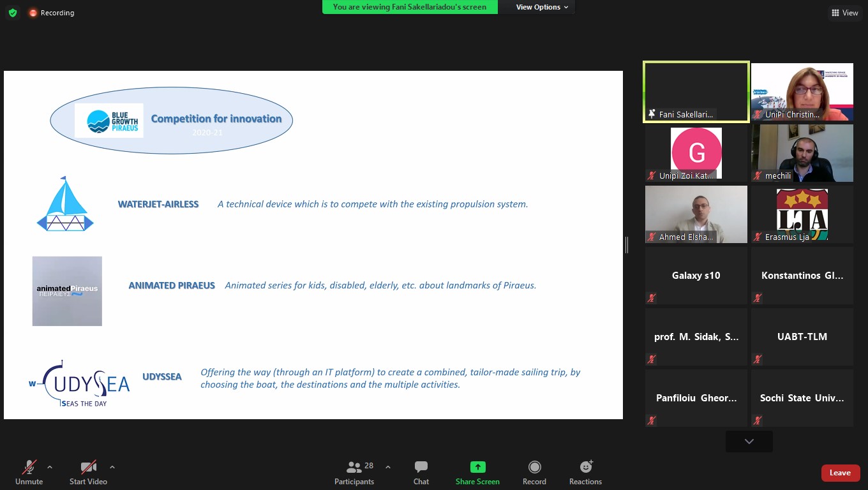This screenshot has width=868, height=490.
Task: Select Fani Sakellariadou's video tile
Action: (x=696, y=91)
